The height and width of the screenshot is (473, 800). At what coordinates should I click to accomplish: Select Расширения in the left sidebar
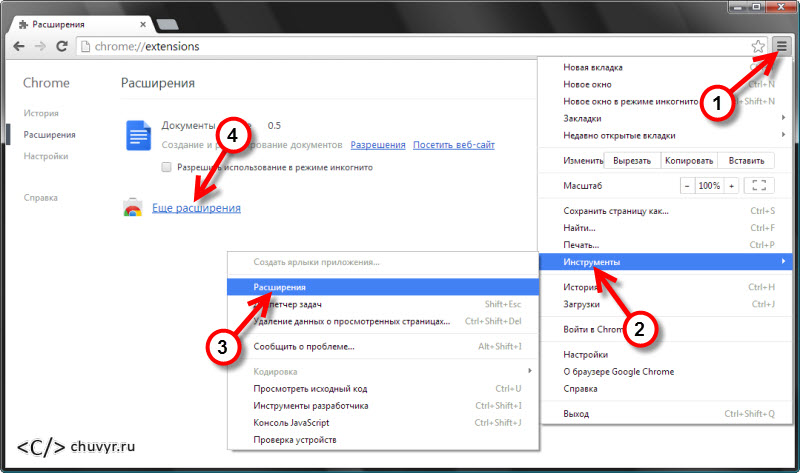(x=49, y=135)
